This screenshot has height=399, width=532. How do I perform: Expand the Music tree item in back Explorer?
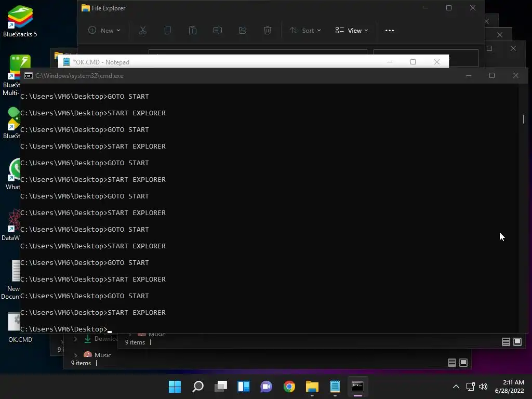tap(76, 355)
